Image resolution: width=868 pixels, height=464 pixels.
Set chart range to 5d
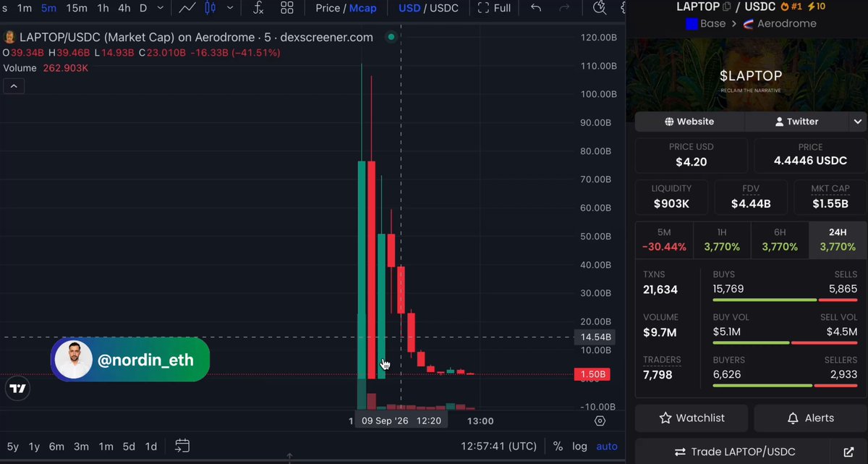[x=129, y=446]
